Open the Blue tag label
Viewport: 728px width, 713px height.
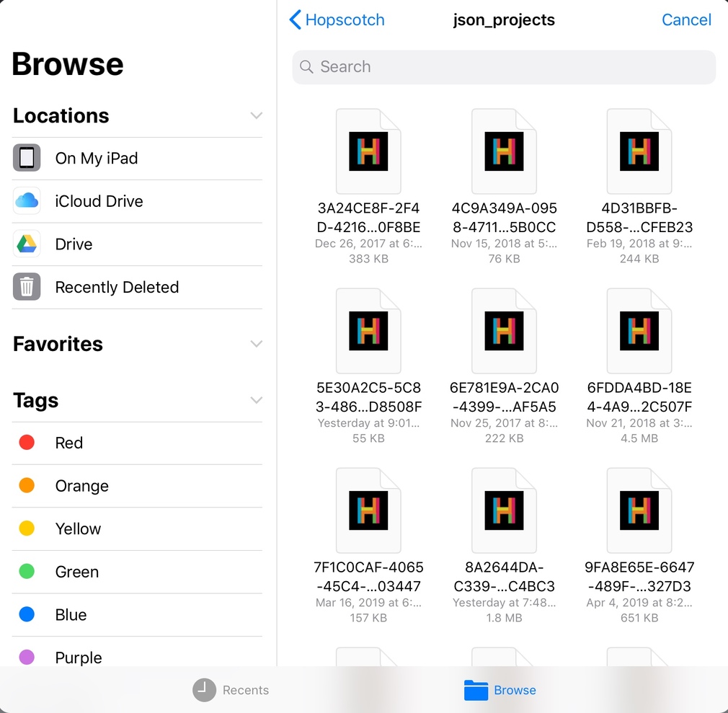pyautogui.click(x=71, y=614)
